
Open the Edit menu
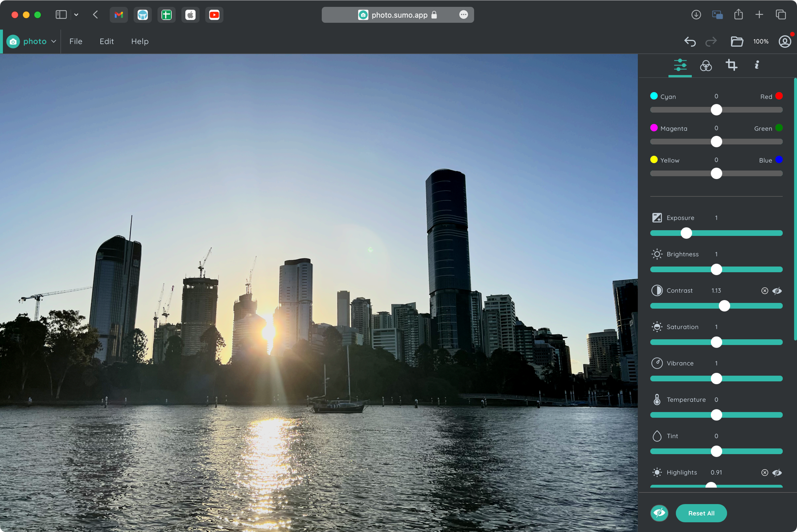point(107,41)
